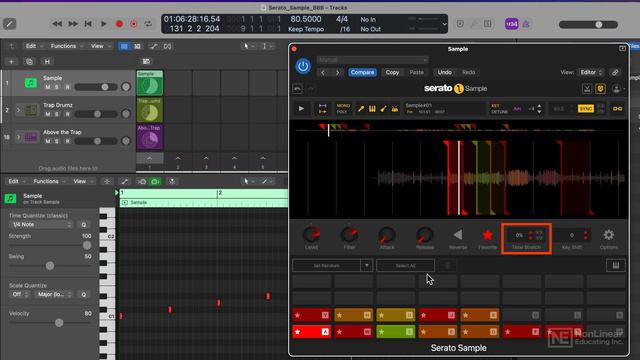Screen dimensions: 640x360
Task: Toggle the MONO POLY mode switch
Action: click(342, 109)
